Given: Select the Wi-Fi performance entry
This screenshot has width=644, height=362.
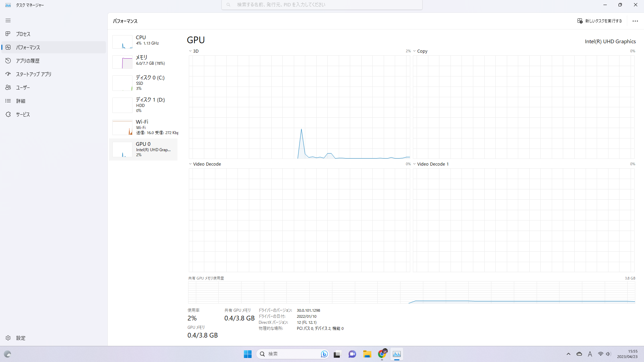Looking at the screenshot, I should pos(144,127).
